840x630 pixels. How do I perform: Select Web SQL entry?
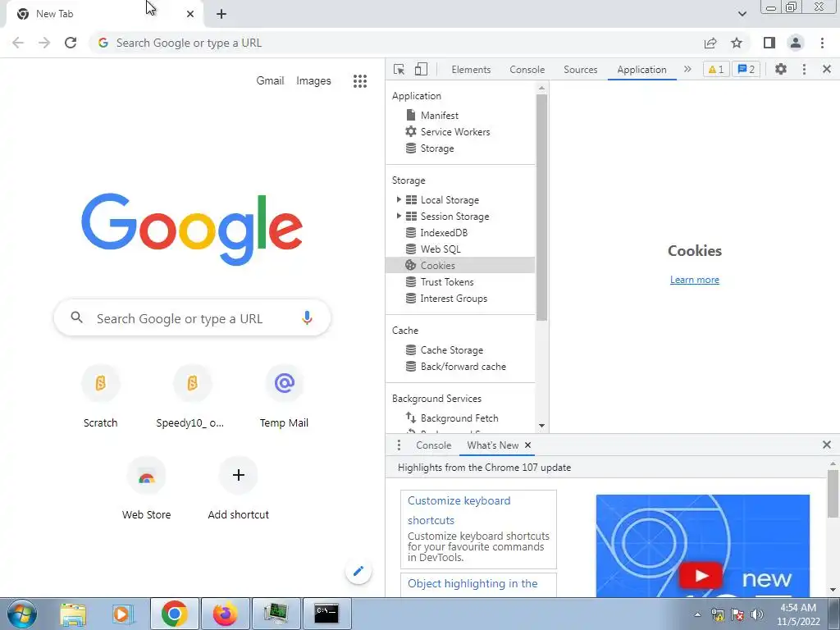441,249
